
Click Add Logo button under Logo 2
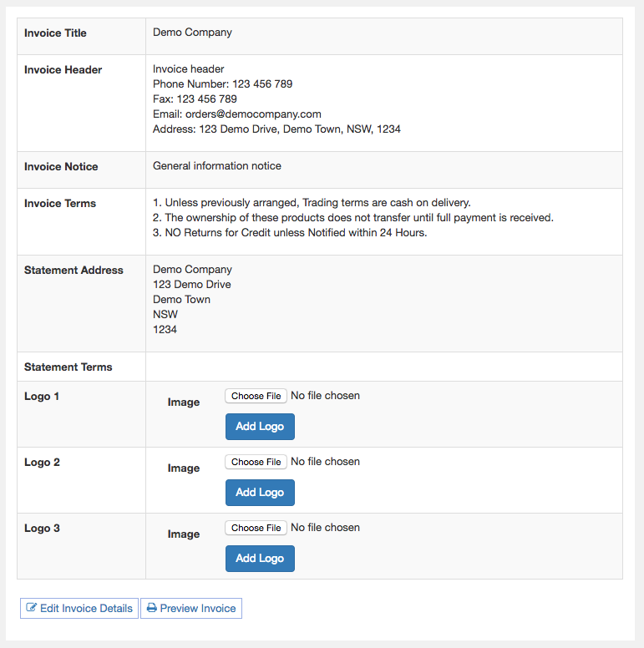(x=260, y=493)
